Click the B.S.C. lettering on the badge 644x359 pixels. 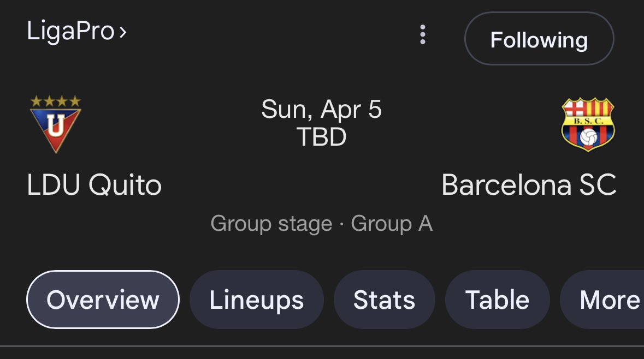click(588, 121)
